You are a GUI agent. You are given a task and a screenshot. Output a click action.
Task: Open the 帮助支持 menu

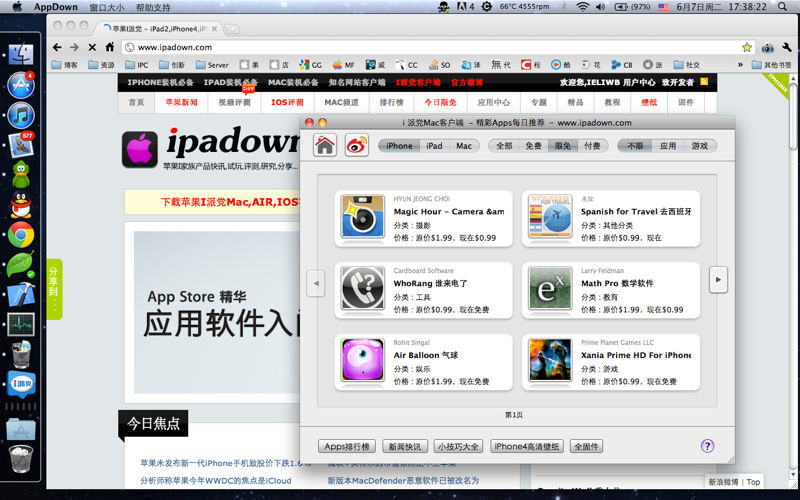pos(153,7)
